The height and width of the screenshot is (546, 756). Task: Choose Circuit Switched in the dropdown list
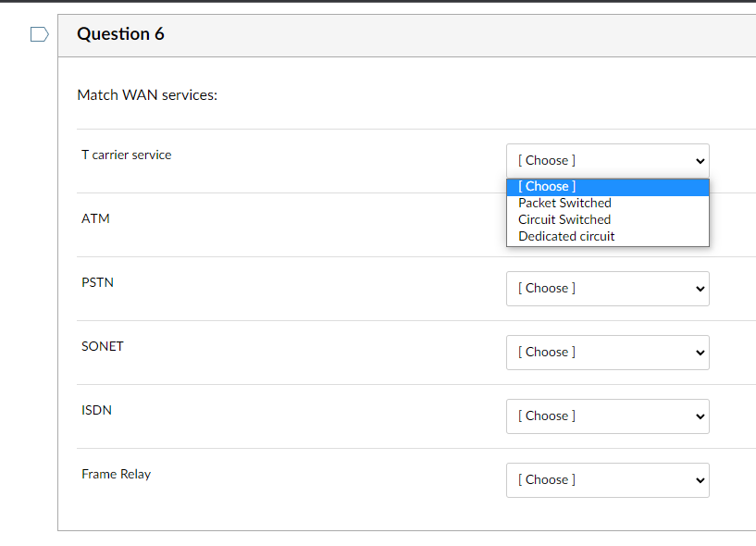(x=608, y=220)
